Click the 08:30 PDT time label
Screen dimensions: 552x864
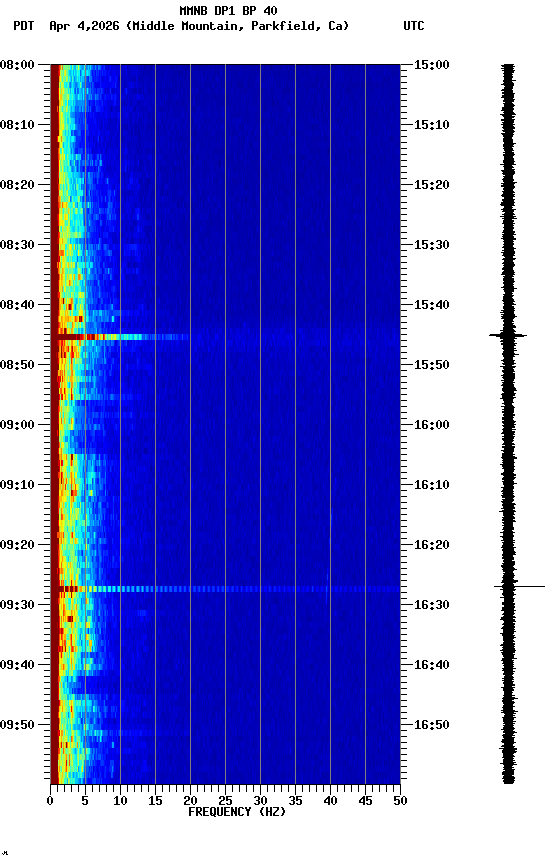coord(17,245)
